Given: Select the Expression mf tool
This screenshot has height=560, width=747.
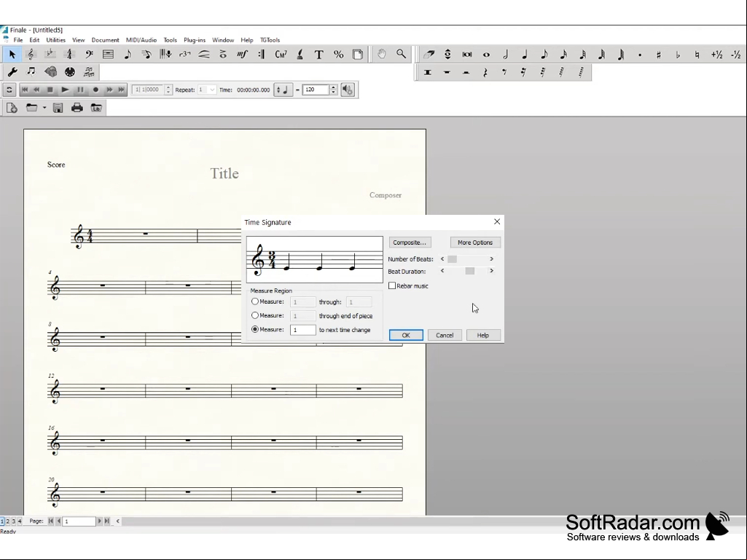Looking at the screenshot, I should [242, 55].
